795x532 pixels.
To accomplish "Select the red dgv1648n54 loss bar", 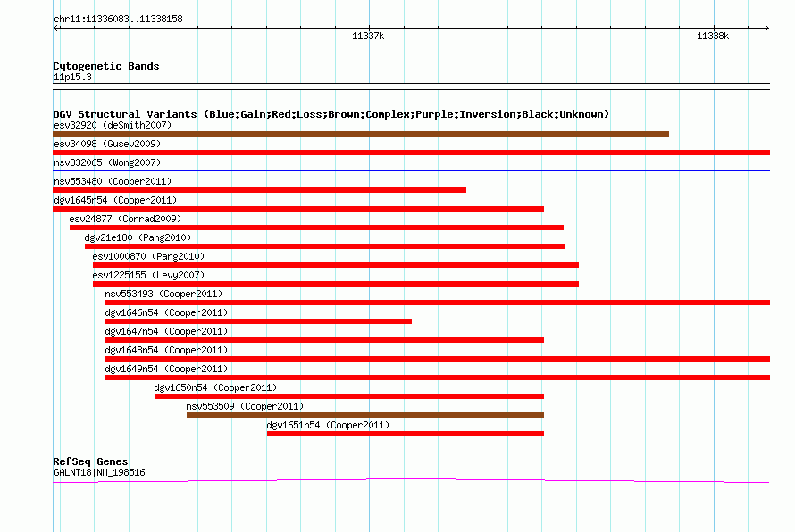I will coord(438,359).
